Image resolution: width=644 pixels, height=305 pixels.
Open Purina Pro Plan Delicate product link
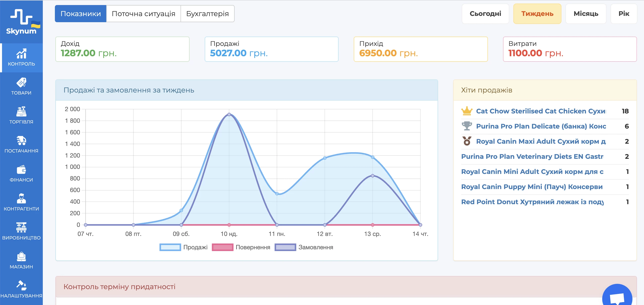(541, 126)
